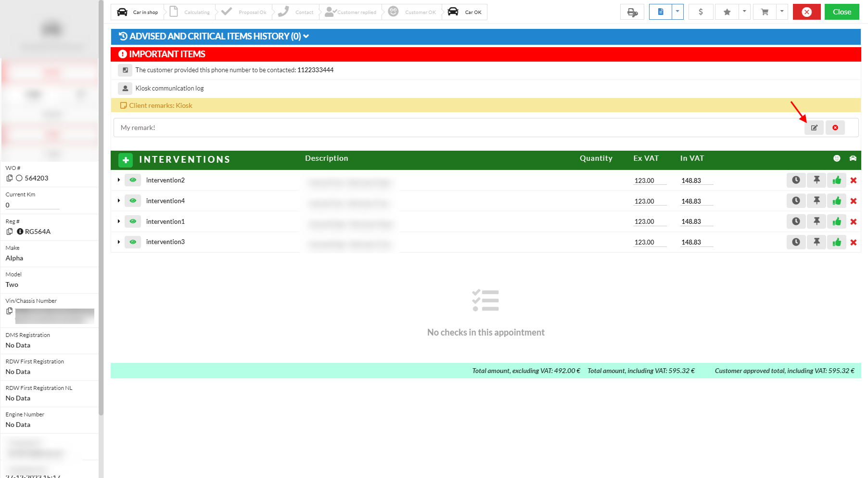Viewport: 868px width, 478px height.
Task: Click the Current Km input field
Action: 32,205
